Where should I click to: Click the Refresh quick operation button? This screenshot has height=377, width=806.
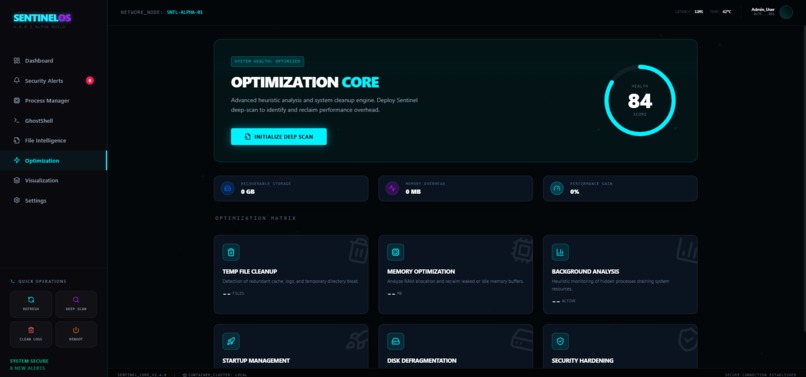pos(31,304)
